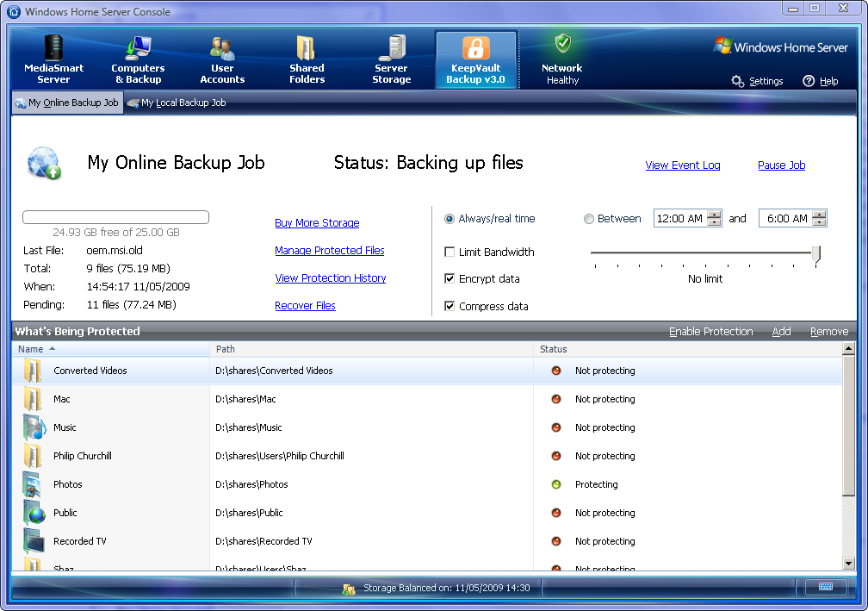Click Enable Protection in the list header
The image size is (868, 611).
(x=710, y=331)
